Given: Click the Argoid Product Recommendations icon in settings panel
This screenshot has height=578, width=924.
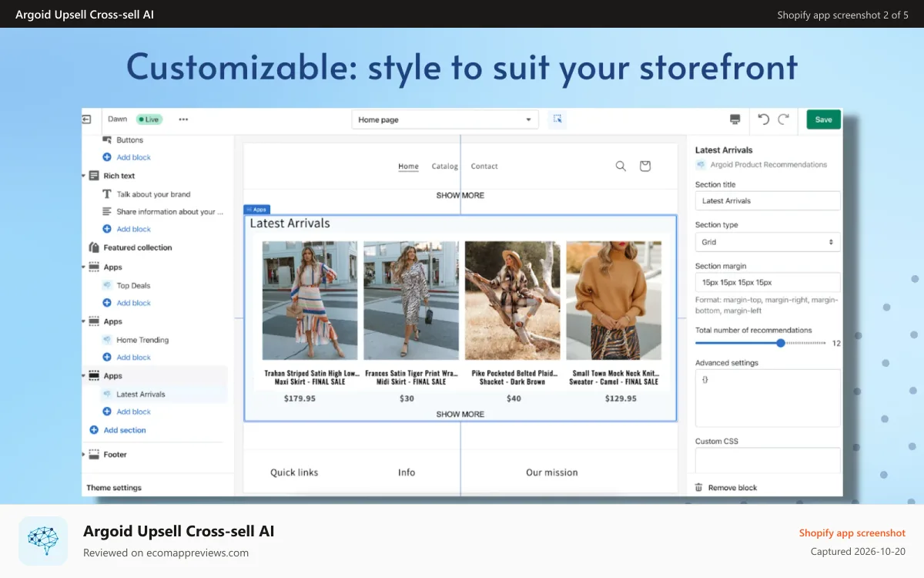Looking at the screenshot, I should 701,164.
